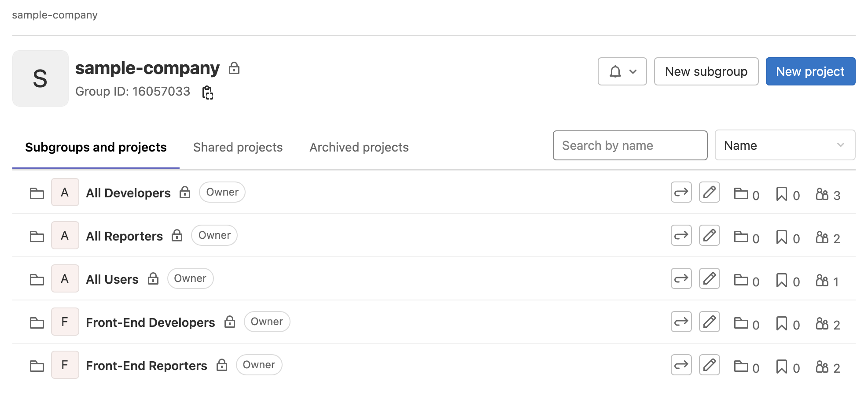Click the sample-company breadcrumb link
Viewport: 868px width, 400px height.
[55, 15]
